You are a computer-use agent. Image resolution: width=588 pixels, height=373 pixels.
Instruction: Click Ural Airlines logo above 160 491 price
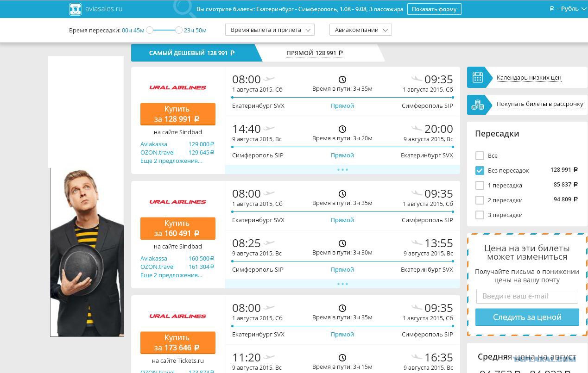[x=177, y=202]
